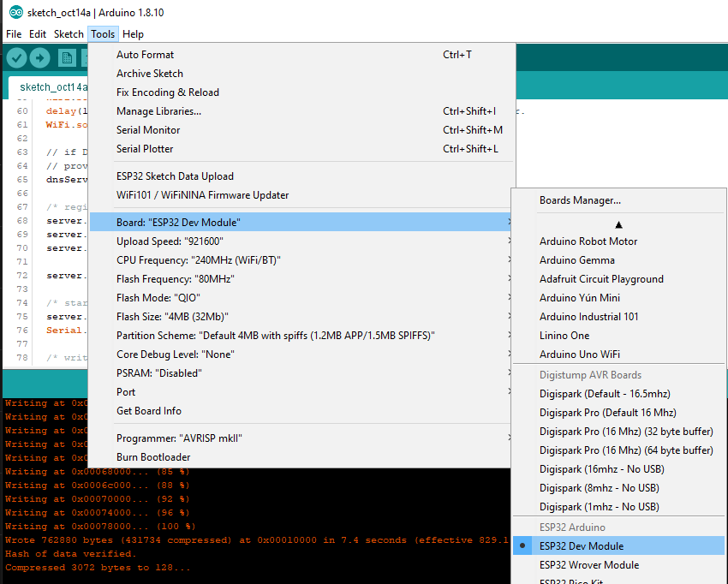
Task: Expand the Programmer "AVRISP mkII" submenu
Action: click(301, 438)
